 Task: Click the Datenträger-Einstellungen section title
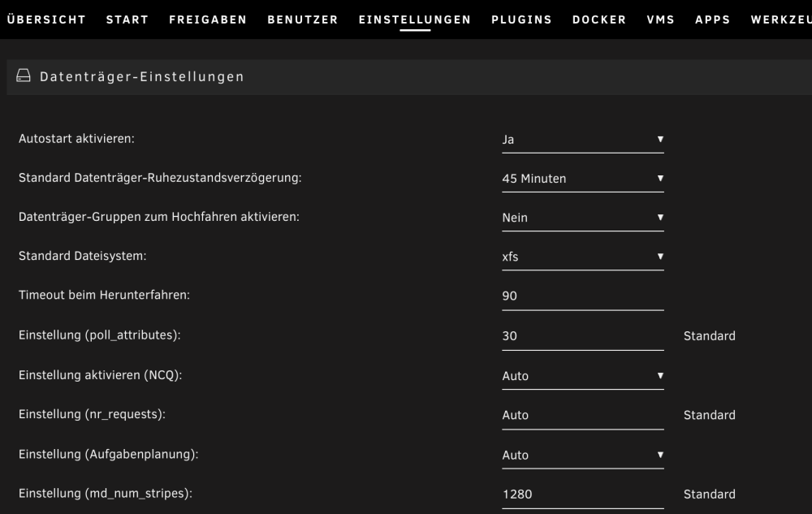click(x=142, y=76)
